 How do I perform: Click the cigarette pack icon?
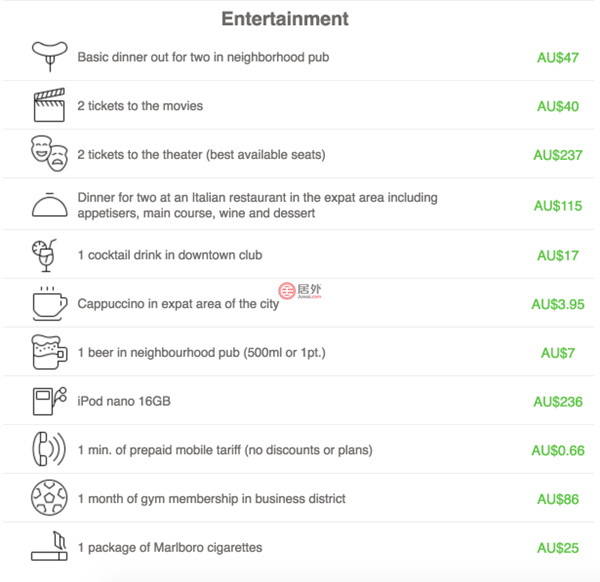point(48,546)
